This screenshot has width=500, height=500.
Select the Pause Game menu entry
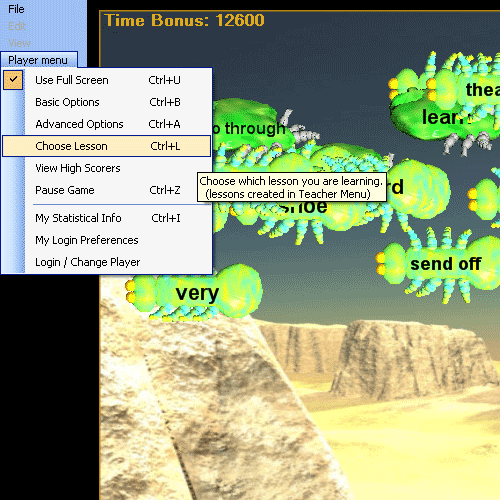click(107, 190)
